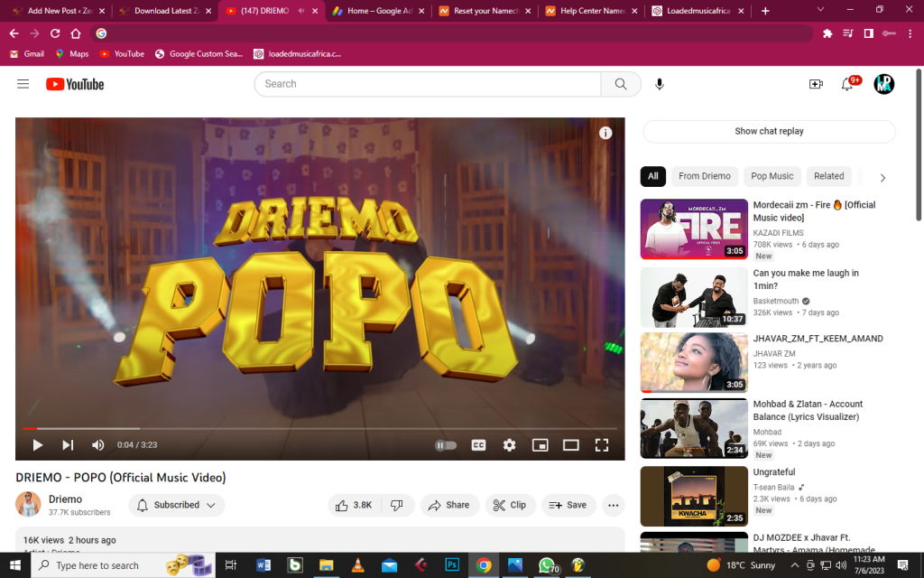Close the Loadedmusicafrica tab
The image size is (924, 578).
pos(741,11)
